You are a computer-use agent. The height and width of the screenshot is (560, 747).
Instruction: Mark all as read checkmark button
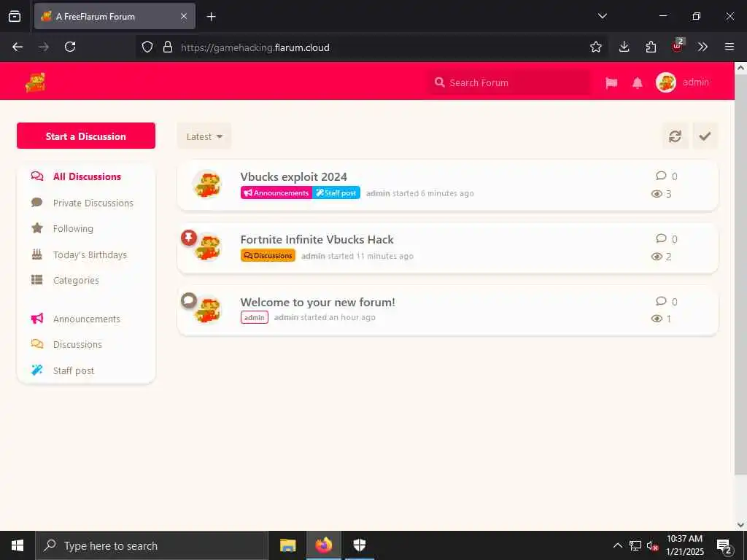pyautogui.click(x=705, y=136)
